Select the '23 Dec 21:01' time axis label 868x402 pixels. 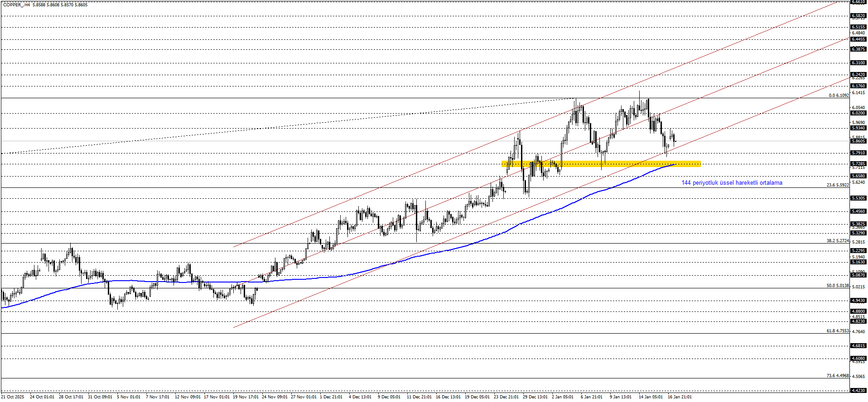[x=506, y=397]
